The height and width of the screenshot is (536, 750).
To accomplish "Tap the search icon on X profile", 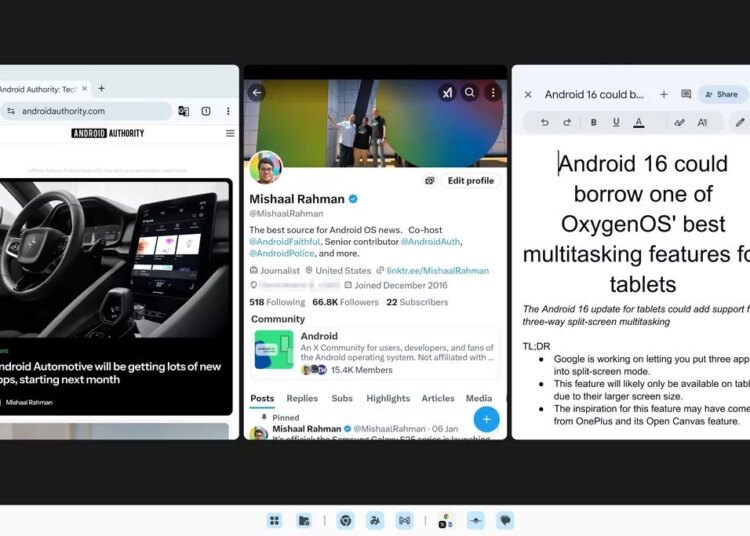I will (x=470, y=93).
